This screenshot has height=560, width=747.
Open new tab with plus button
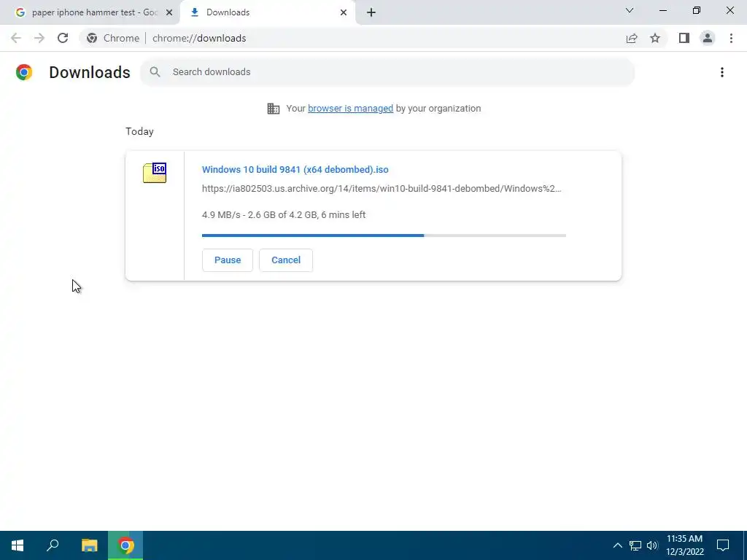(371, 12)
